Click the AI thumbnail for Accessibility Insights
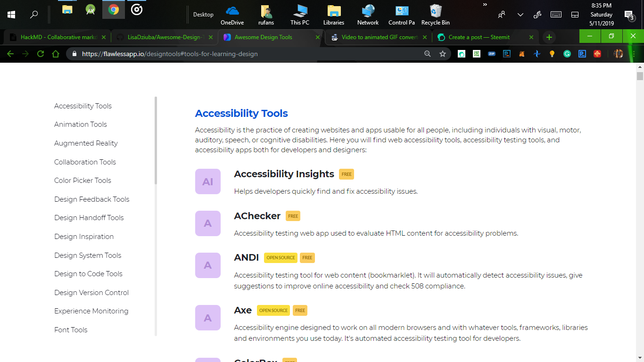This screenshot has height=362, width=644. point(208,181)
